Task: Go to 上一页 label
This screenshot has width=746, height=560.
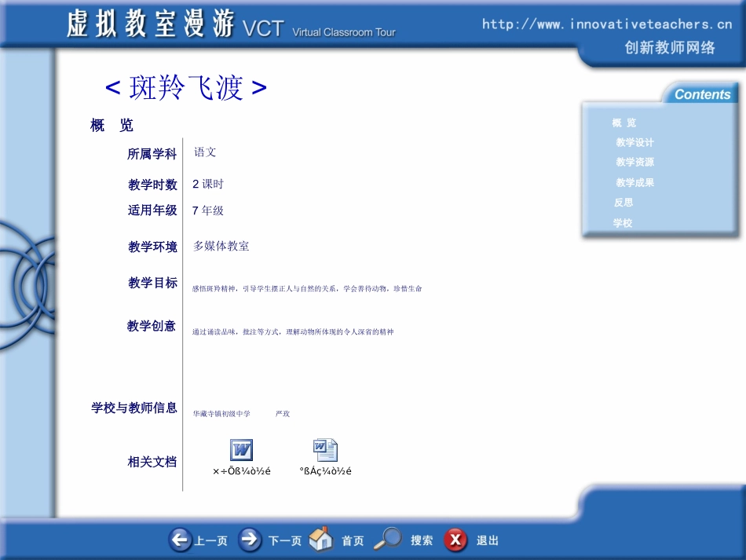Action: 211,541
